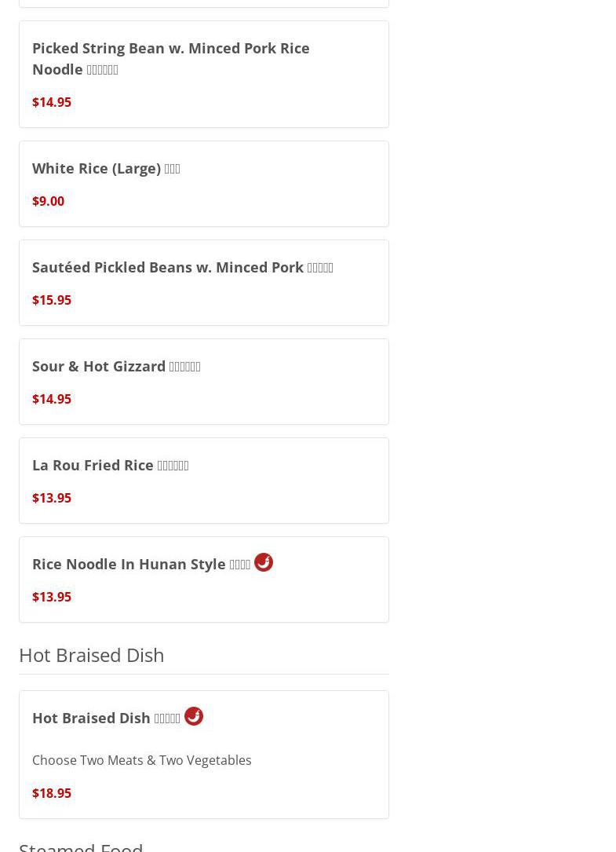Screen dimensions: 616x852
Task: Choose the Sour & Hot Gizzard dish
Action: pyautogui.click(x=116, y=366)
